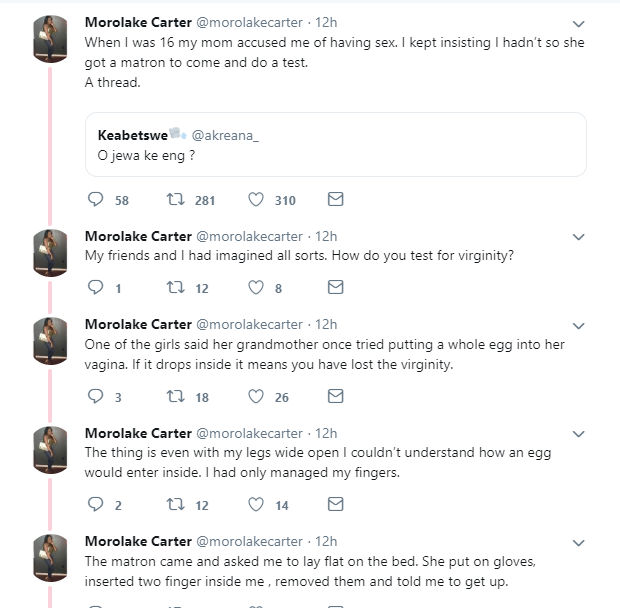This screenshot has width=620, height=608.
Task: Like the tweet with 14 likes
Action: (255, 505)
